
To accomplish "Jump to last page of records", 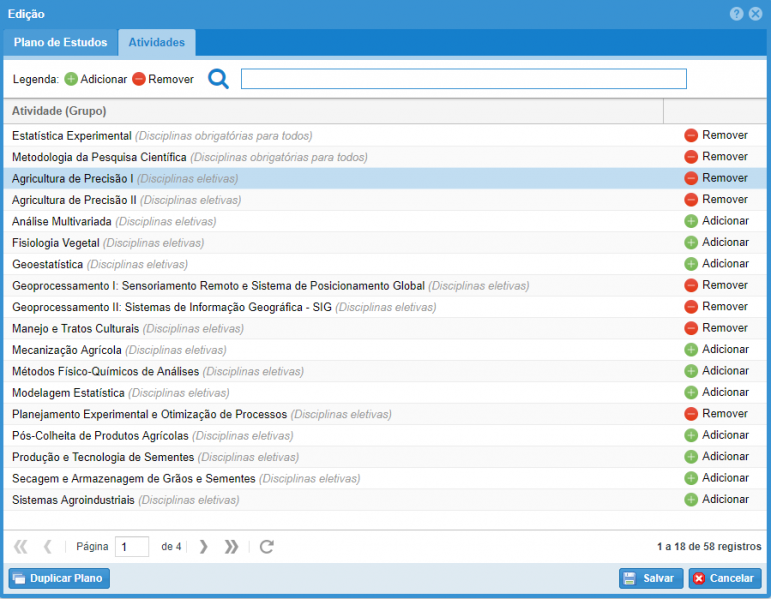I will pos(231,546).
